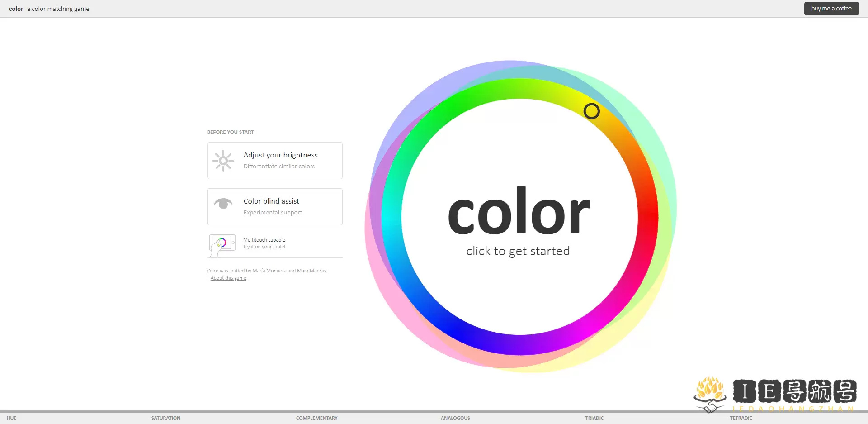Open the "About this game" link
868x424 pixels.
pos(228,277)
